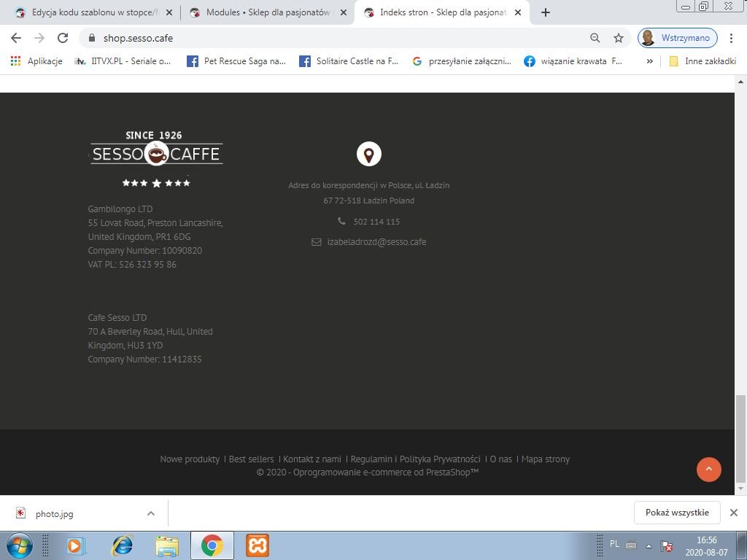This screenshot has height=560, width=747.
Task: Open Kontakt z nami footer link
Action: pos(312,459)
